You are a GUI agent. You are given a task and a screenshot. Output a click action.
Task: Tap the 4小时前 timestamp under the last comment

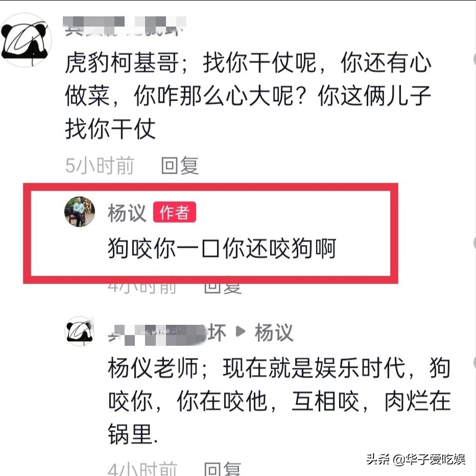[142, 469]
